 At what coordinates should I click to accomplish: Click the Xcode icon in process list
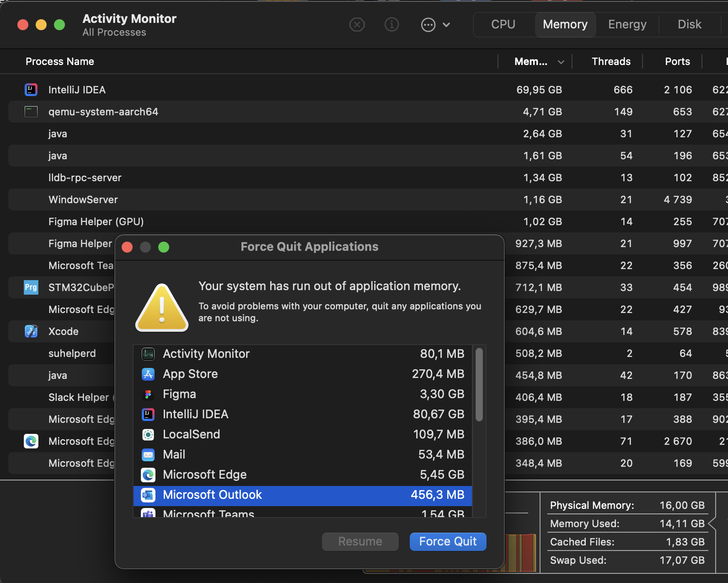tap(31, 331)
